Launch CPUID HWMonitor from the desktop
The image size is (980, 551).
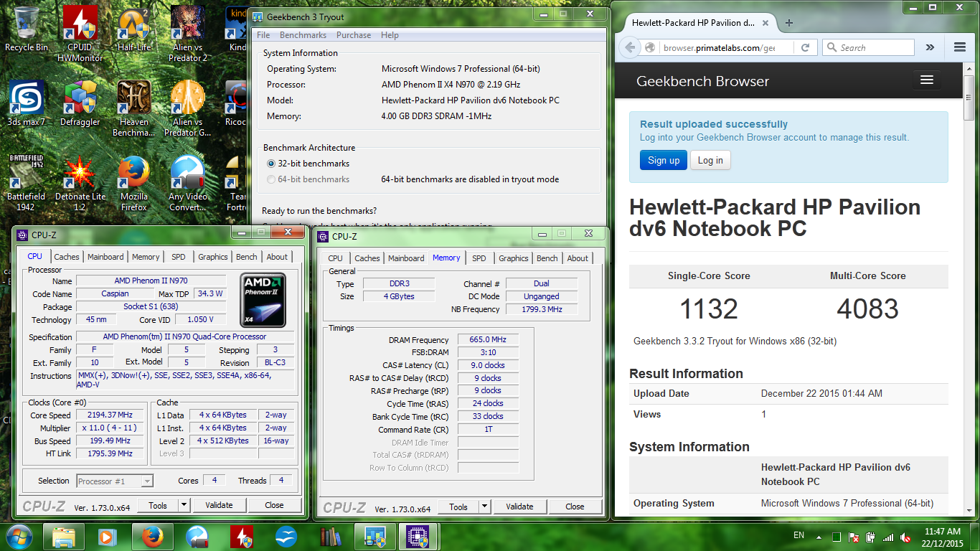(80, 34)
